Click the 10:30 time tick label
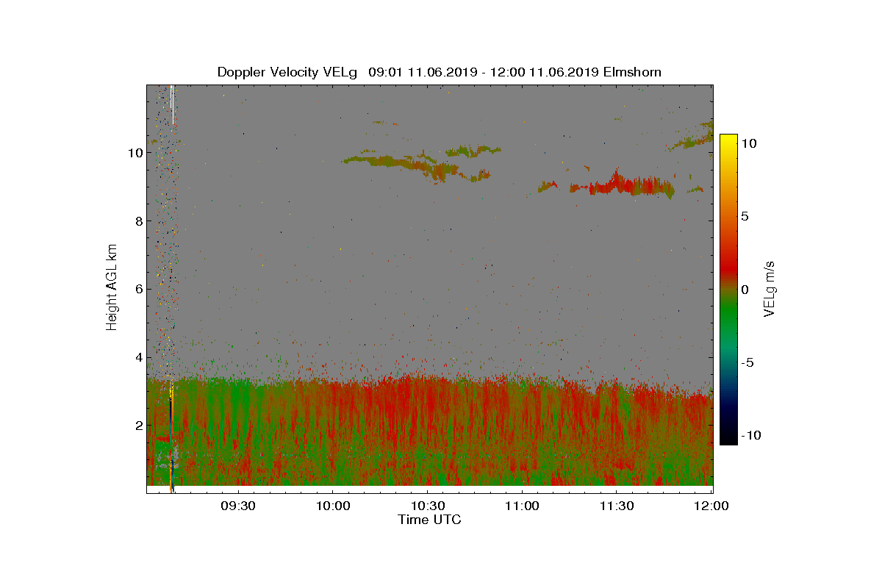882x588 pixels. point(427,506)
